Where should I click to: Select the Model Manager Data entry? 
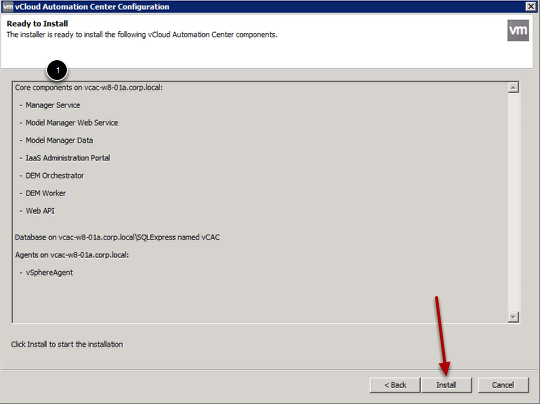pos(59,140)
